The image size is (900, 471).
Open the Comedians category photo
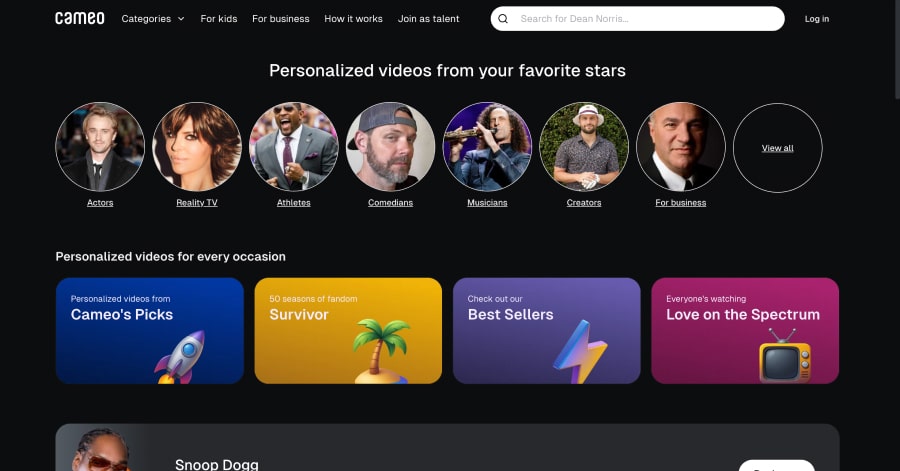pyautogui.click(x=390, y=147)
